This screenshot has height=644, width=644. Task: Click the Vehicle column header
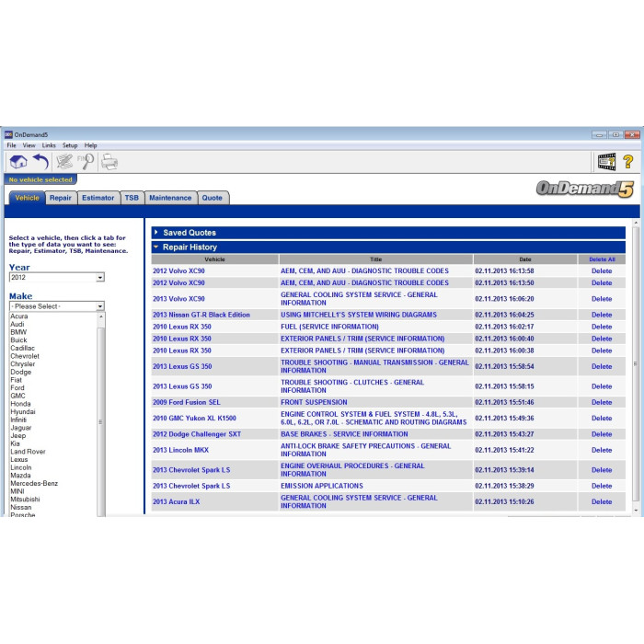[x=214, y=259]
